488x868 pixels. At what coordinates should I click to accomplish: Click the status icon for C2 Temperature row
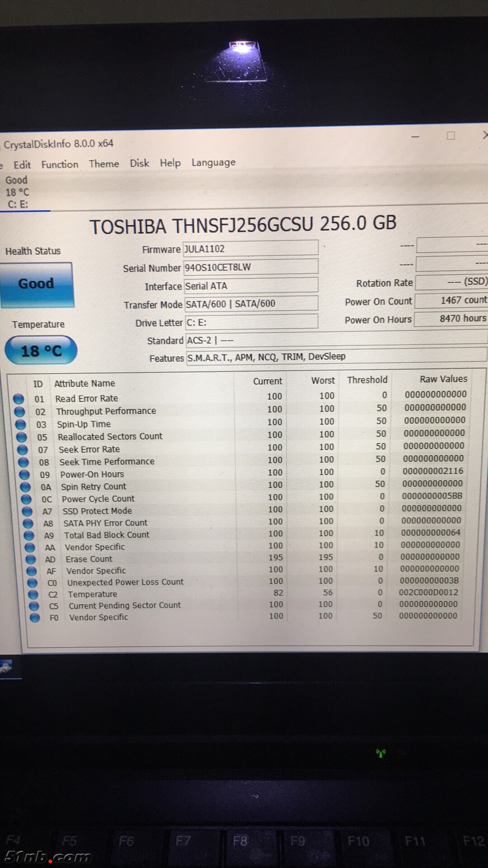(x=33, y=595)
